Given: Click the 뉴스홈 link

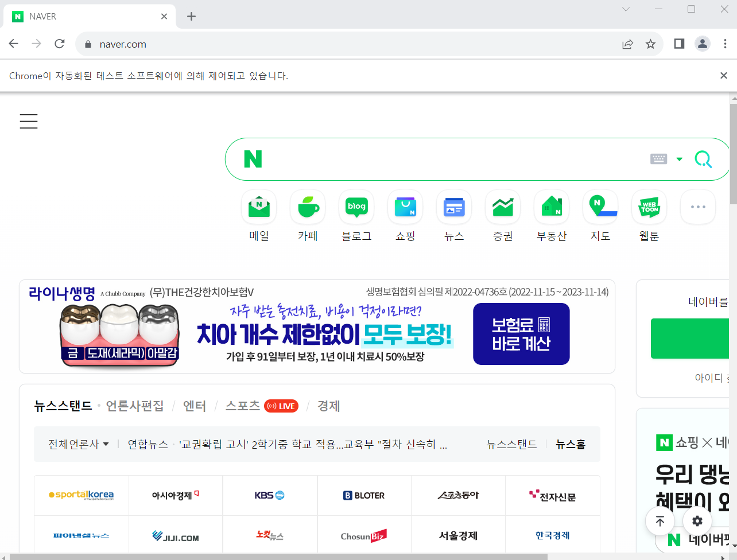Looking at the screenshot, I should pos(571,444).
